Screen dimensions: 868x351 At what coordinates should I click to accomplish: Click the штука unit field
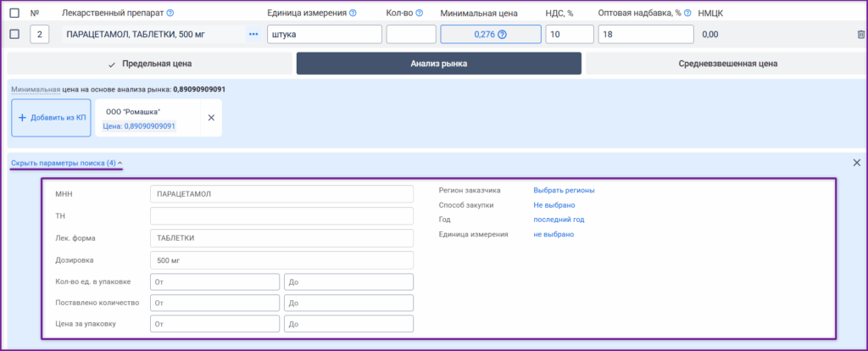(325, 34)
